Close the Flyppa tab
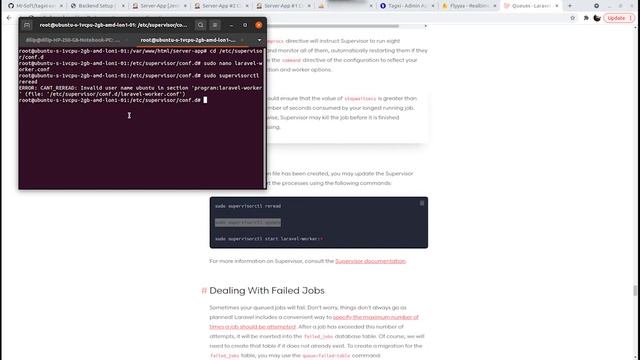 [495, 6]
